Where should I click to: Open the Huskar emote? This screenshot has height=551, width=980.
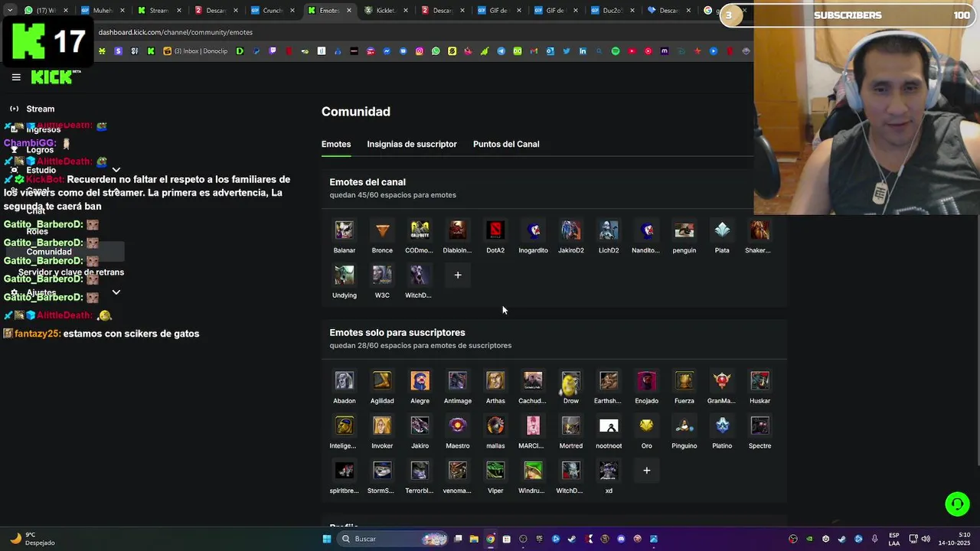click(x=759, y=381)
